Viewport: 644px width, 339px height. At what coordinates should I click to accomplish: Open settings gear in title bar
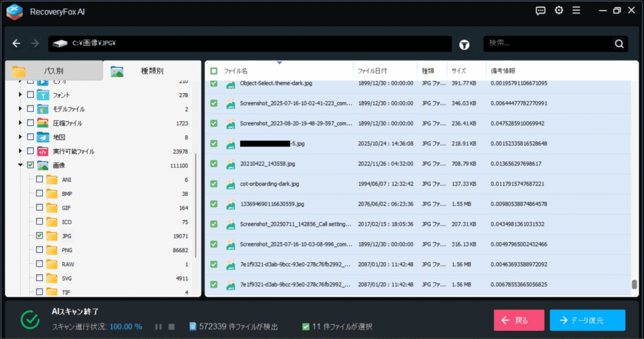pyautogui.click(x=559, y=10)
